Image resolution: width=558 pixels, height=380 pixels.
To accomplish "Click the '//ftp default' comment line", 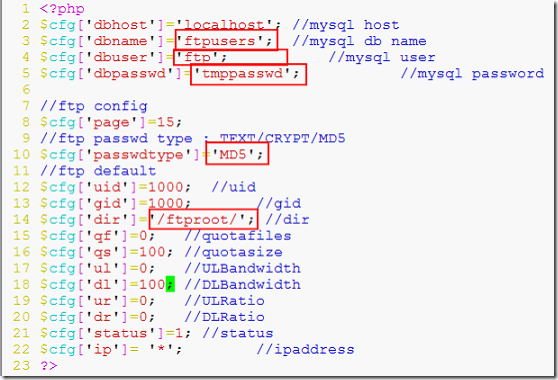I will click(x=98, y=171).
